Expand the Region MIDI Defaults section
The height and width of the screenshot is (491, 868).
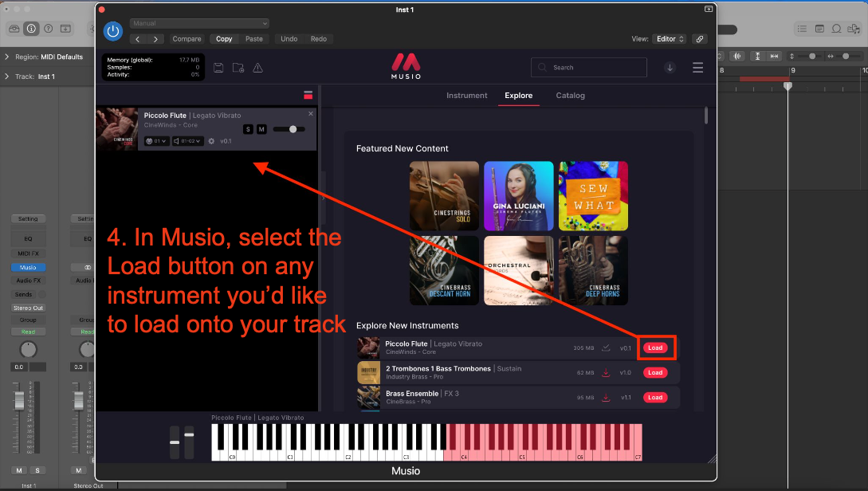(x=6, y=57)
